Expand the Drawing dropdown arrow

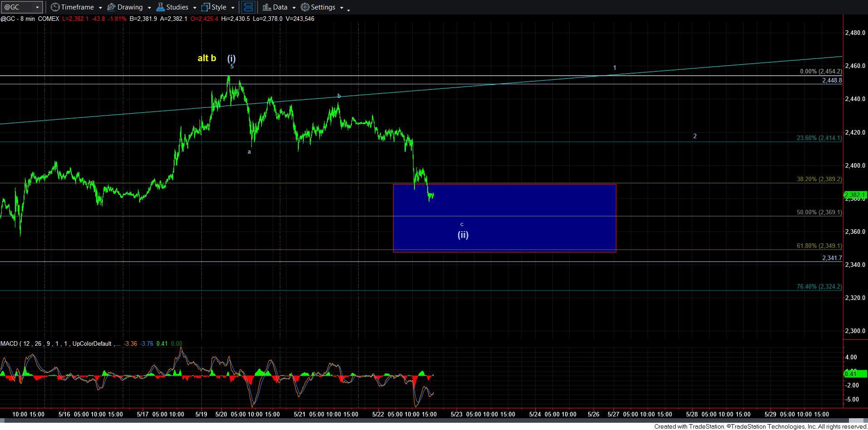pyautogui.click(x=149, y=8)
